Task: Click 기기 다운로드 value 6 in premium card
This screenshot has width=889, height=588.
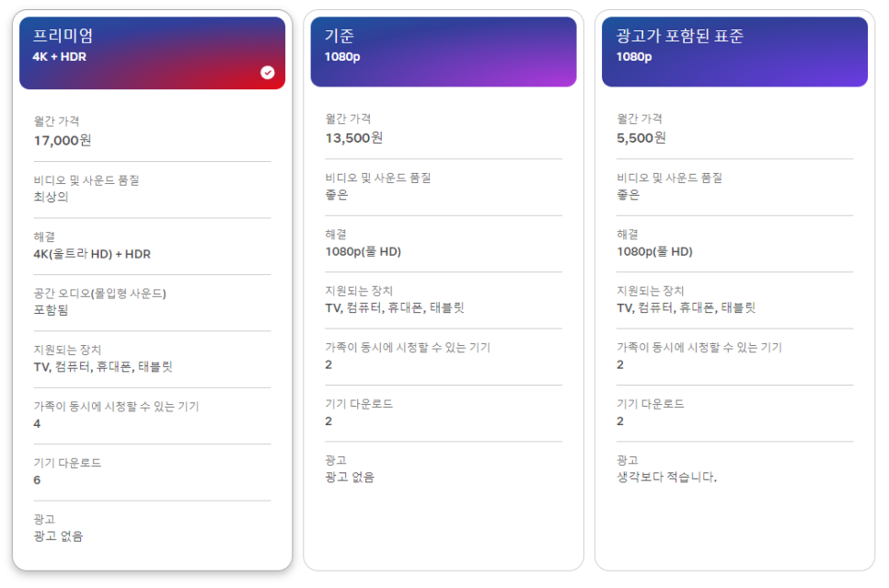Action: pyautogui.click(x=37, y=479)
